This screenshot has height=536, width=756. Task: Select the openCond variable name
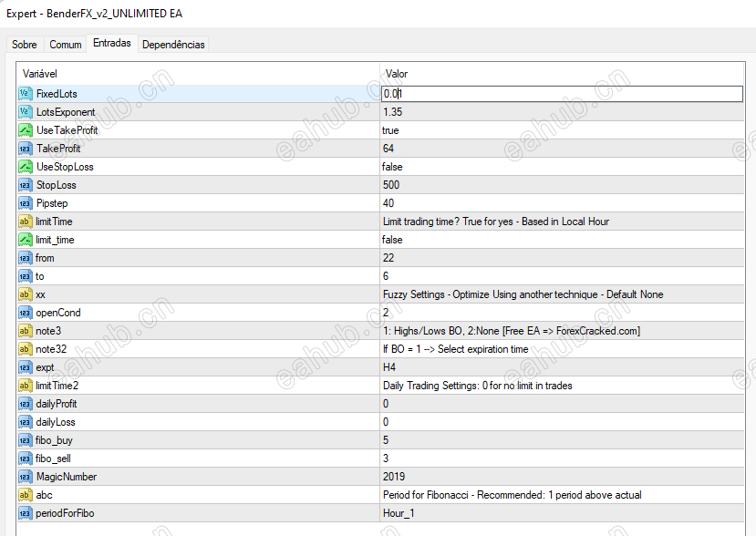[57, 313]
